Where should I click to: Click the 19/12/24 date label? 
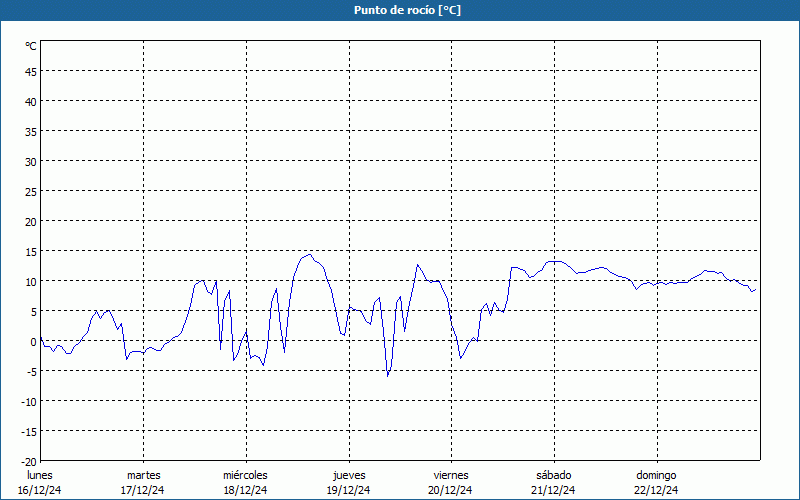pos(348,490)
